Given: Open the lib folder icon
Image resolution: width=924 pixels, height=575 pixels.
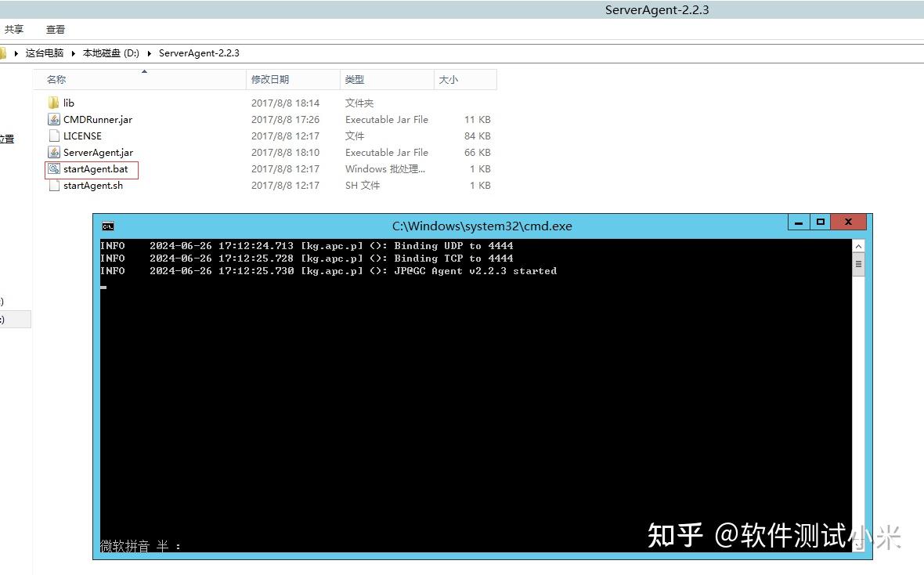Looking at the screenshot, I should [53, 103].
